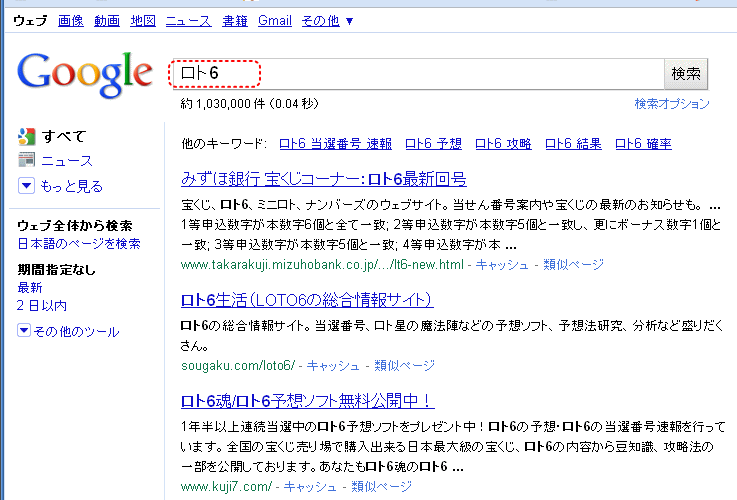Screen dimensions: 737x500
Task: Click 期間指定なし label
Action: 56,269
